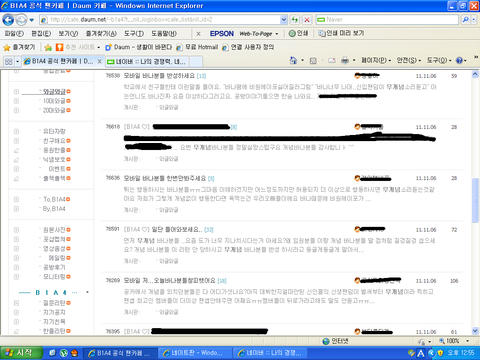Click the Help question mark icon

[459, 61]
